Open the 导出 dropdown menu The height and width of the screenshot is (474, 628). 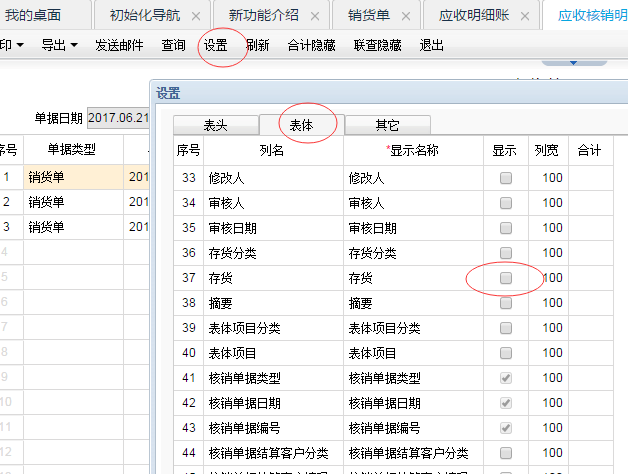click(x=59, y=46)
